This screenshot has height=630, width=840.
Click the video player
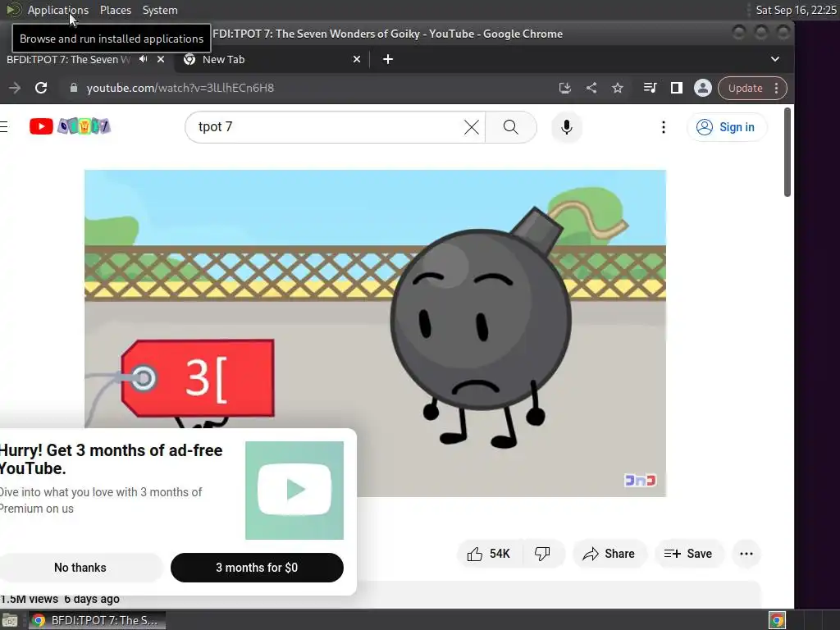(x=375, y=333)
